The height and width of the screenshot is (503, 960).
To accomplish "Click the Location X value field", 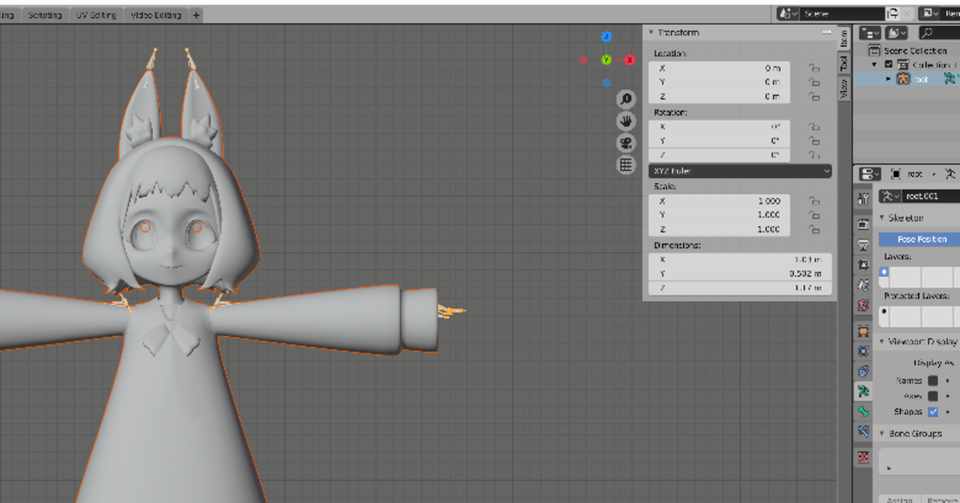I will coord(719,68).
